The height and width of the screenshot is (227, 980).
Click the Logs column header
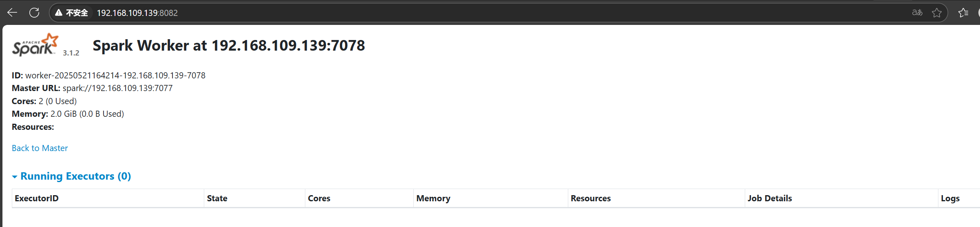[x=950, y=198]
